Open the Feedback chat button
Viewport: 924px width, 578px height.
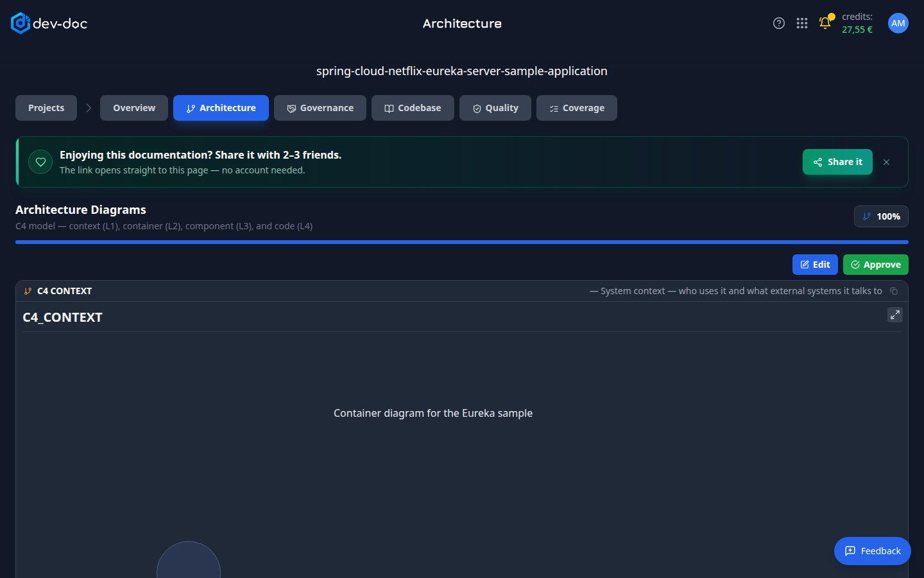click(x=872, y=551)
